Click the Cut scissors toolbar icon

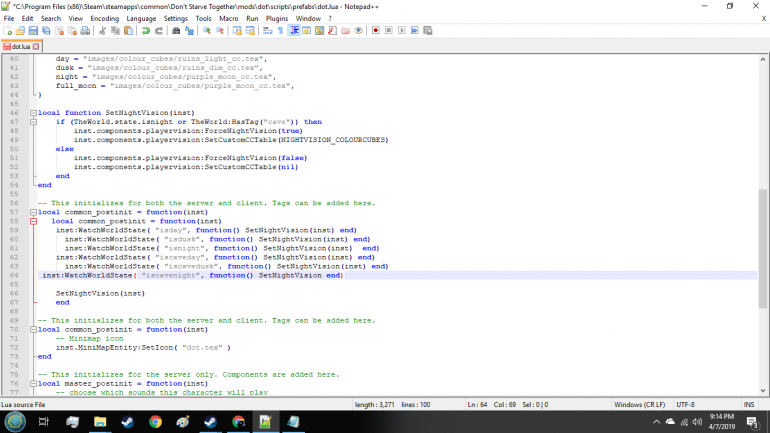[103, 31]
